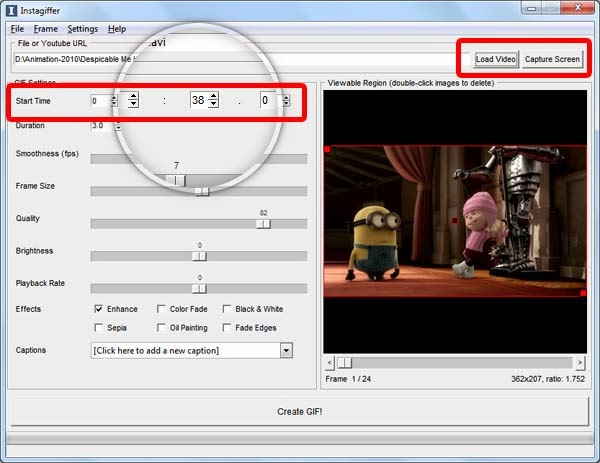This screenshot has width=600, height=463.
Task: Click the Start Time label
Action: [x=33, y=101]
